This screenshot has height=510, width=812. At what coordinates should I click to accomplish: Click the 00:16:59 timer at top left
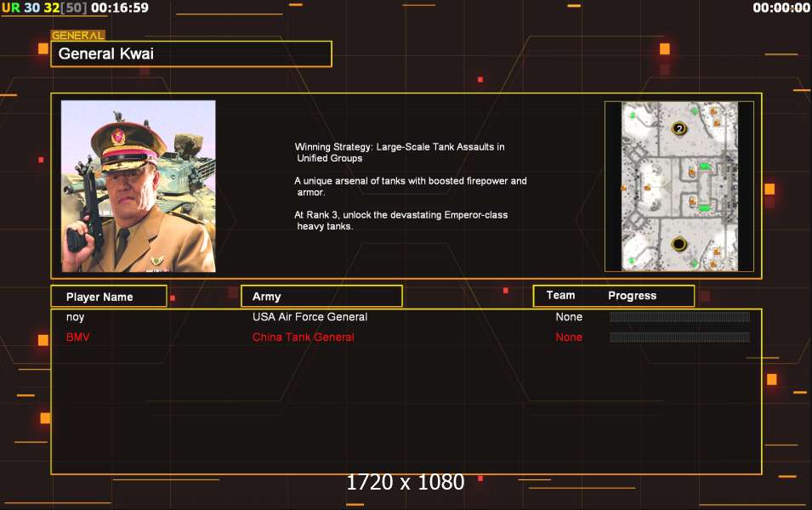[120, 8]
